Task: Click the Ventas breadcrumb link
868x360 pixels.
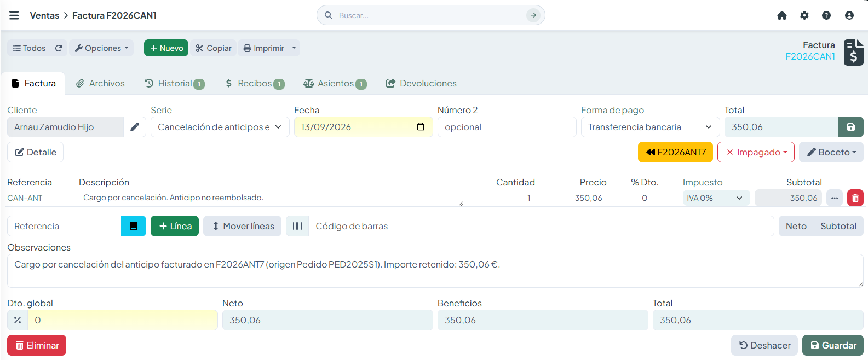Action: point(44,15)
